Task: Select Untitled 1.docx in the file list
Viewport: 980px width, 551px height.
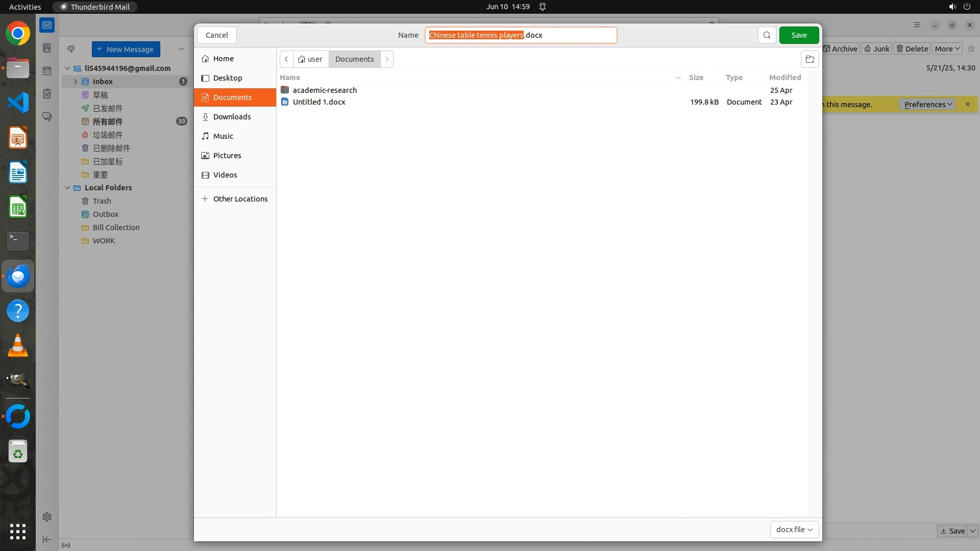Action: [319, 102]
